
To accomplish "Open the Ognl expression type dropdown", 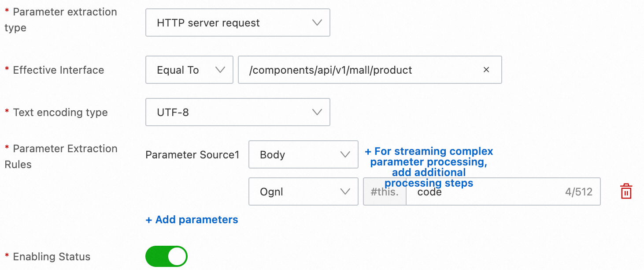I will click(303, 191).
